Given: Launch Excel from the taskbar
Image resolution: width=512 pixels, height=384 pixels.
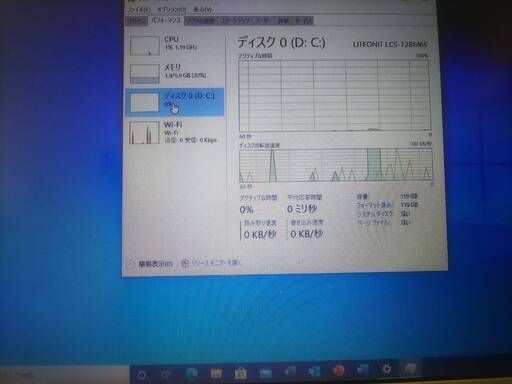Looking at the screenshot, I should click(x=290, y=372).
